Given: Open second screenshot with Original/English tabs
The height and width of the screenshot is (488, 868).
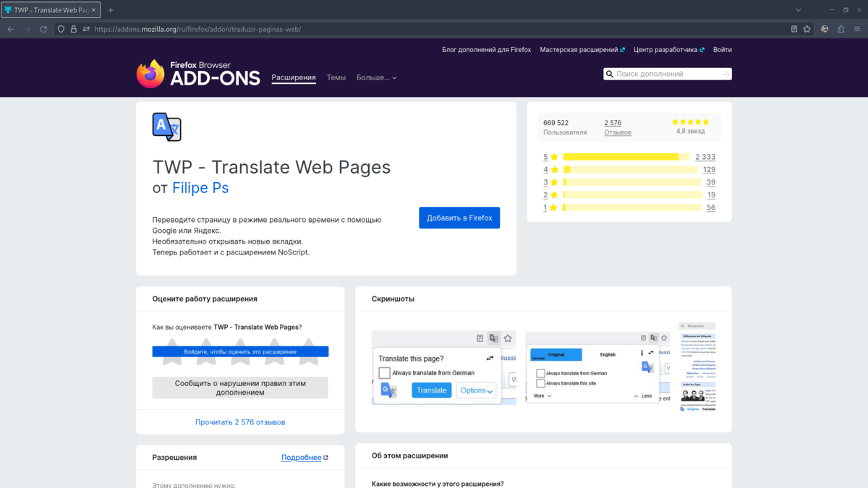Looking at the screenshot, I should point(597,367).
